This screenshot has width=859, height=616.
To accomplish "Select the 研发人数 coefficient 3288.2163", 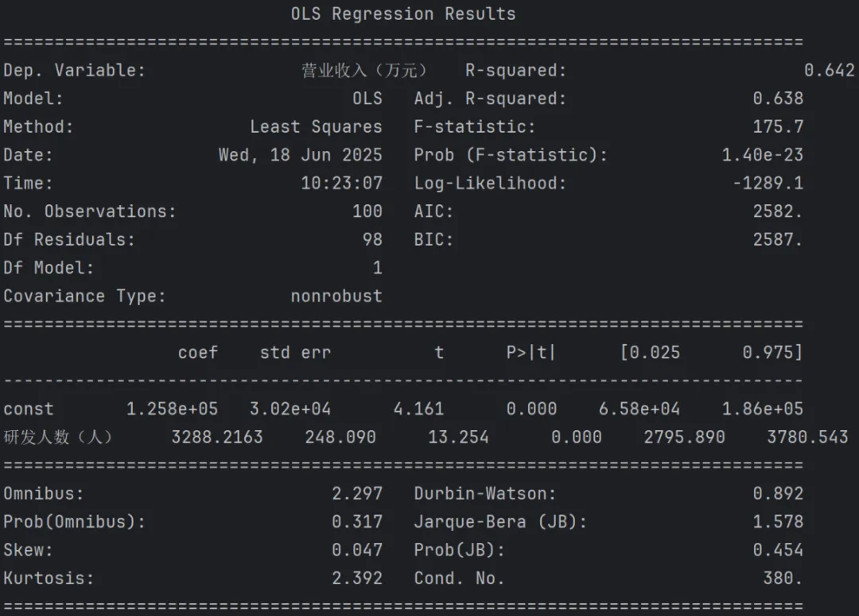I will pos(217,437).
